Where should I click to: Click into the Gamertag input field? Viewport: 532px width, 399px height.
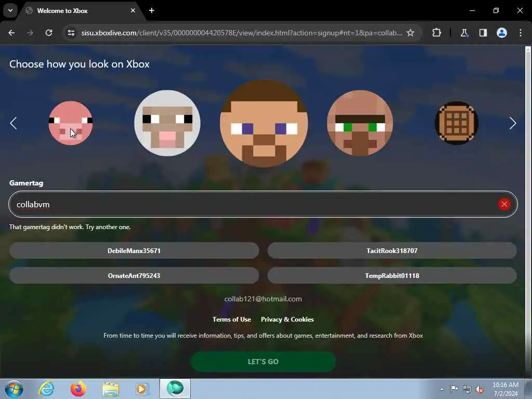pyautogui.click(x=263, y=204)
